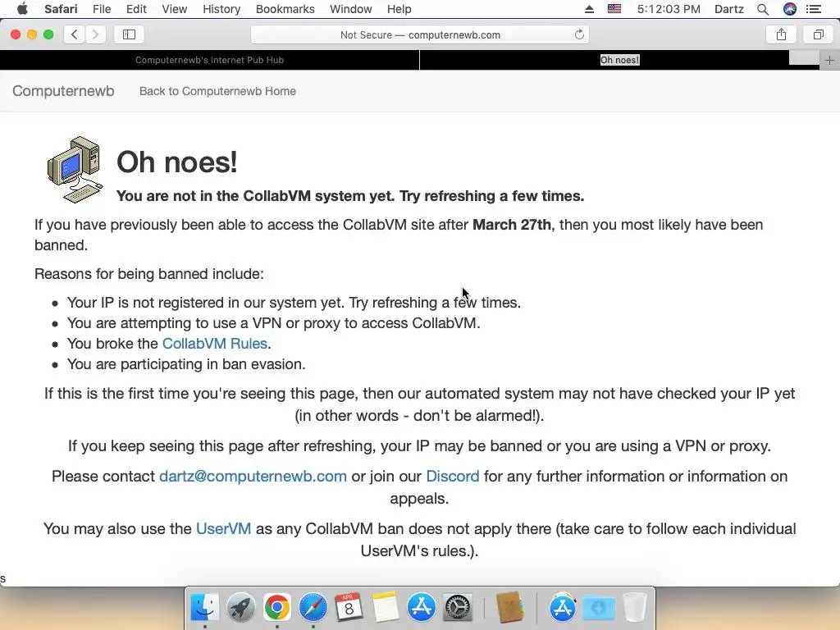Open the US flag input source menu
The width and height of the screenshot is (840, 630).
coord(614,9)
